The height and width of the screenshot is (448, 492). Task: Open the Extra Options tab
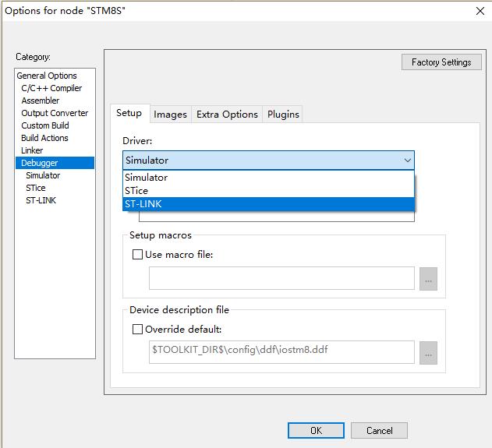point(227,115)
